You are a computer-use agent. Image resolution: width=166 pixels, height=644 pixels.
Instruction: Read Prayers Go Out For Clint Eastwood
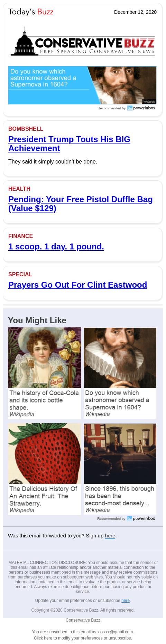click(77, 285)
